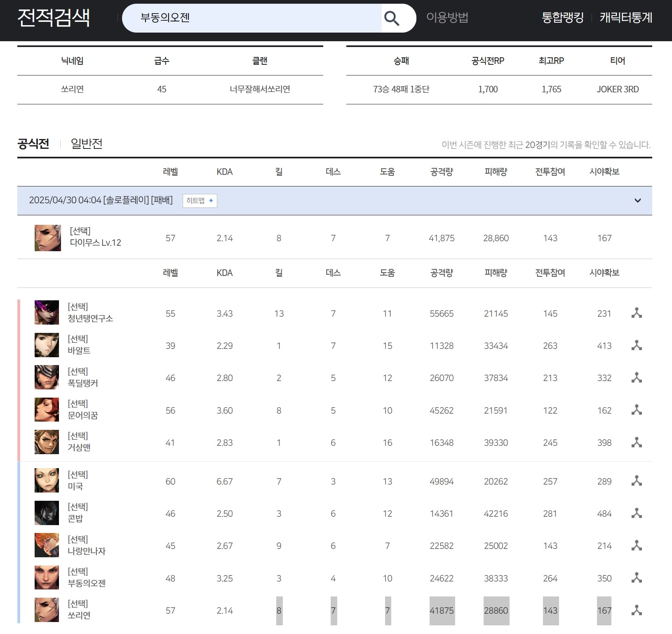Switch to the 일반전 tab
The width and height of the screenshot is (672, 634).
[87, 144]
